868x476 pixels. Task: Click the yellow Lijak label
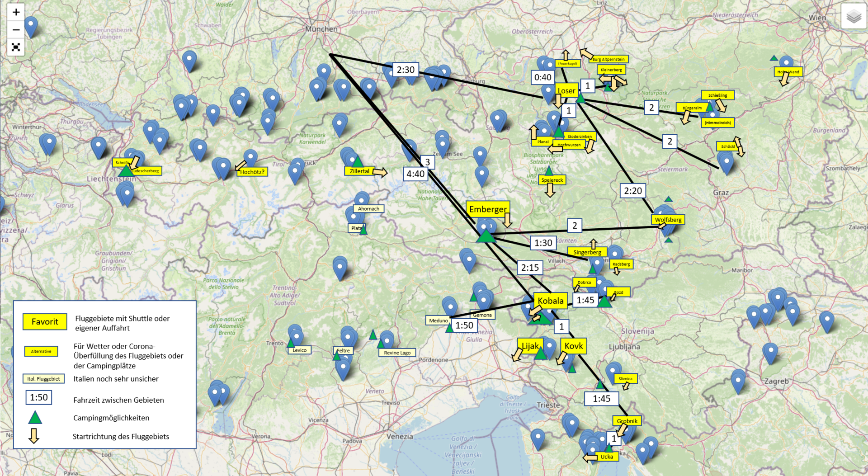coord(529,346)
